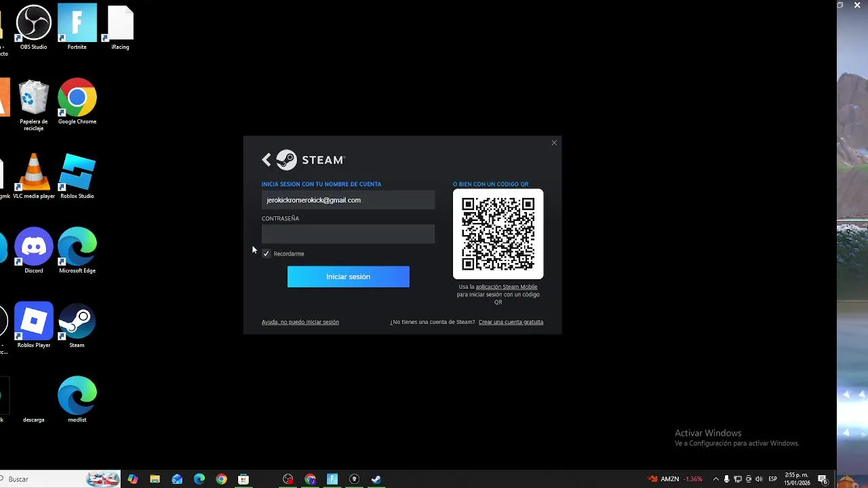Open the notification center icon
The image size is (868, 488).
tap(823, 479)
